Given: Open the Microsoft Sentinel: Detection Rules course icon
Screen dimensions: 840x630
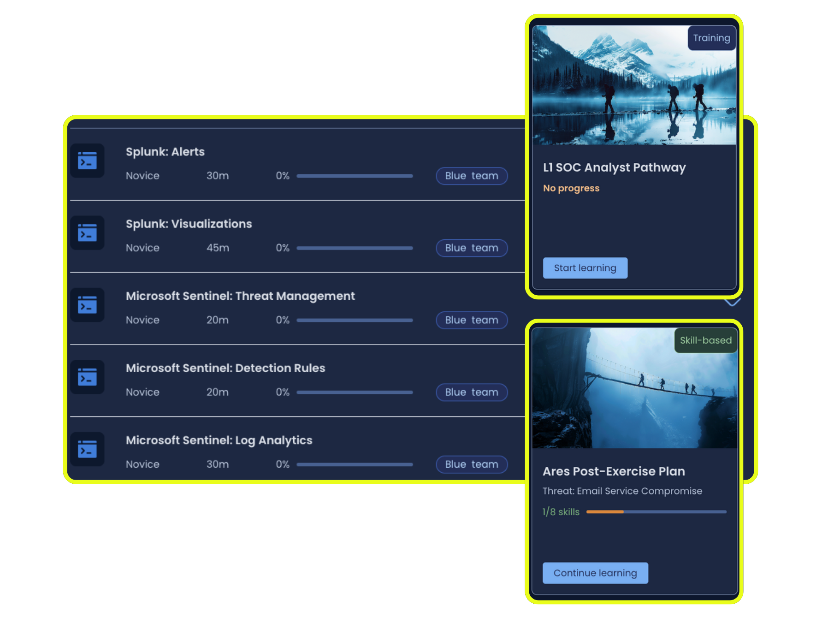Looking at the screenshot, I should pos(87,377).
